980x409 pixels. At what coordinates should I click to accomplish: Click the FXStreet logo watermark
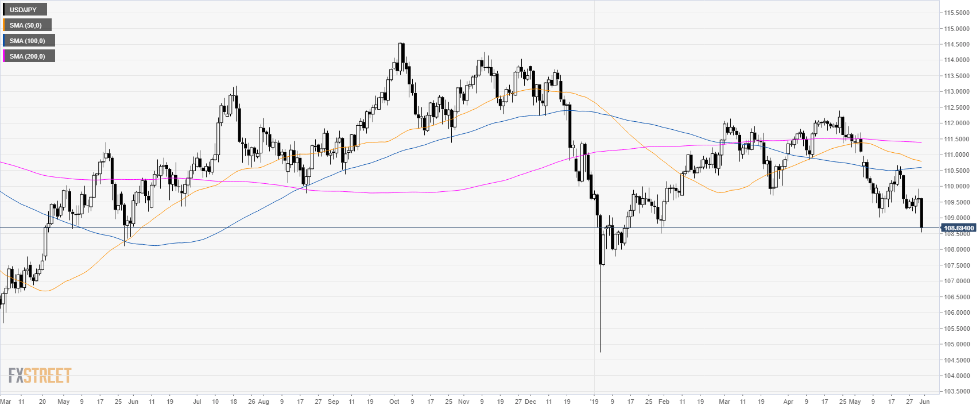40,376
